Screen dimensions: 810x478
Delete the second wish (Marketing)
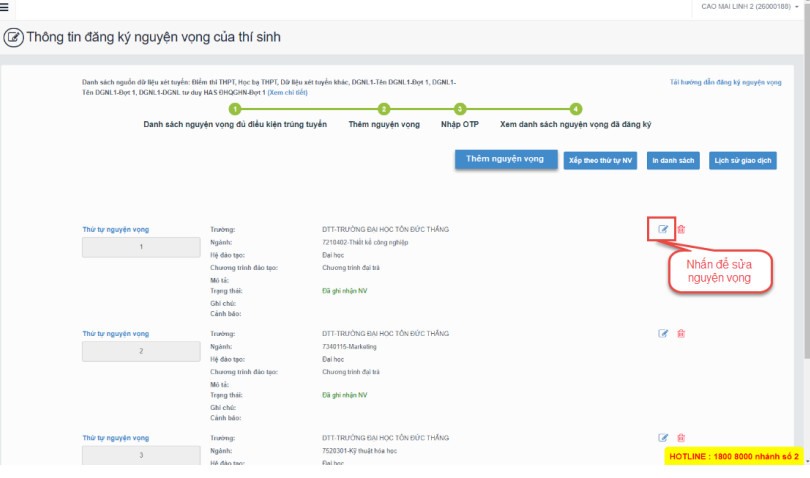coord(681,333)
